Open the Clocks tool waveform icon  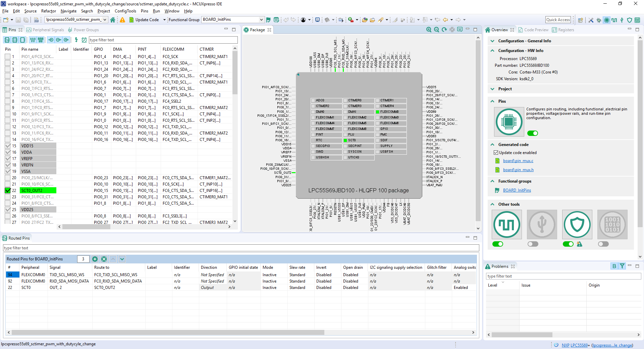pos(506,225)
